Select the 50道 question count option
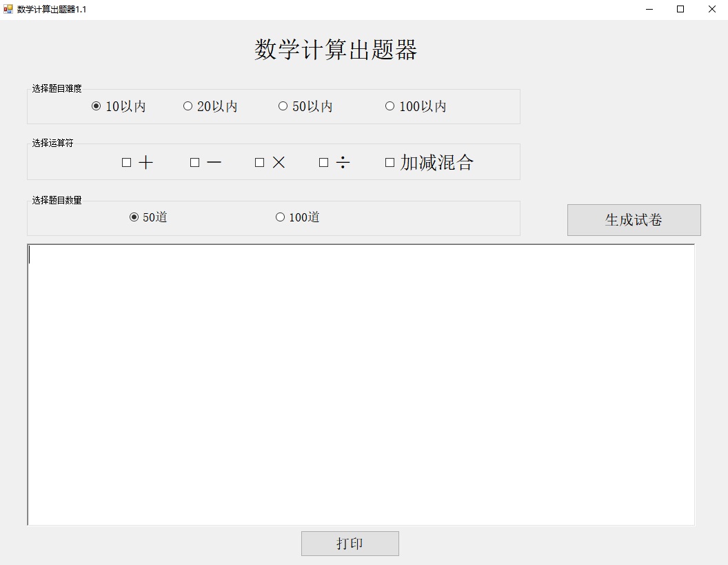Screen dimensions: 728x565 [148, 217]
